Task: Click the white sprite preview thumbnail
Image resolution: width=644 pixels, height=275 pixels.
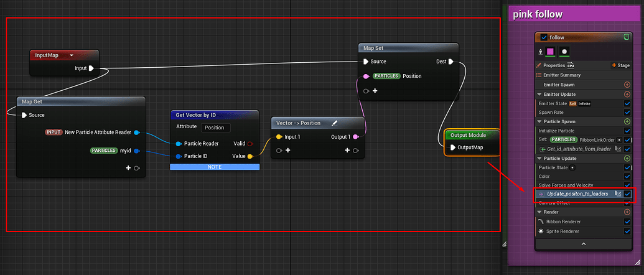Action: click(564, 52)
